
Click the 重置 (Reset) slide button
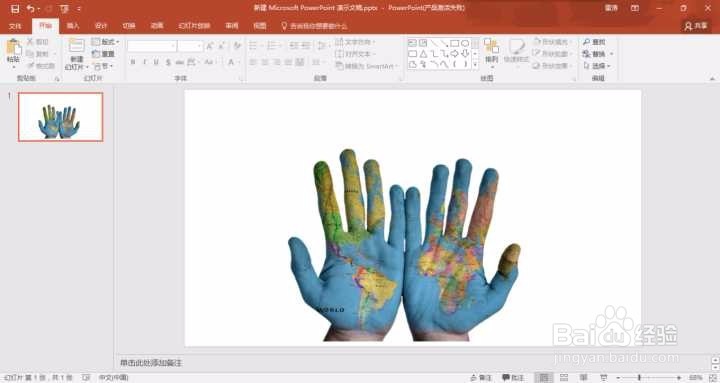tap(103, 54)
